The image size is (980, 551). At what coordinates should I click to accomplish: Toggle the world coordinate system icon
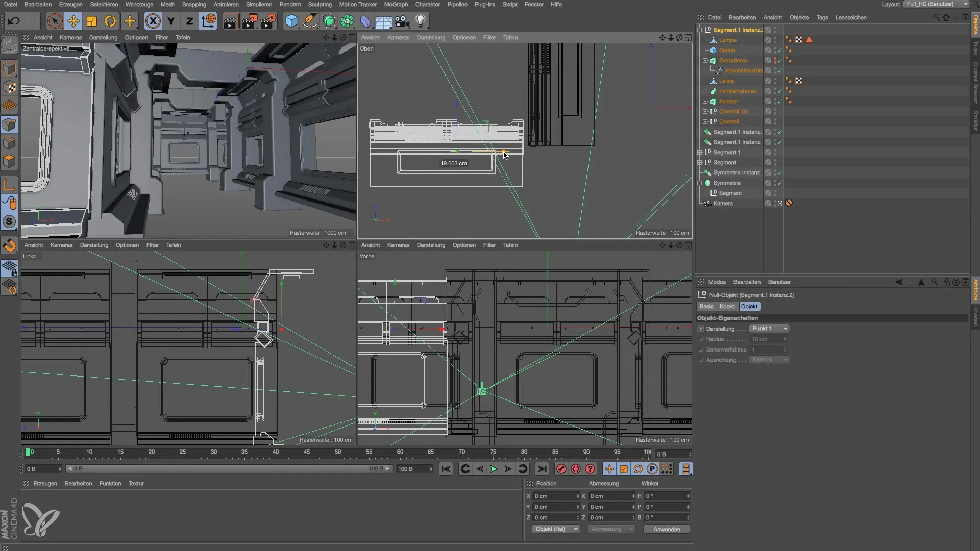click(208, 21)
